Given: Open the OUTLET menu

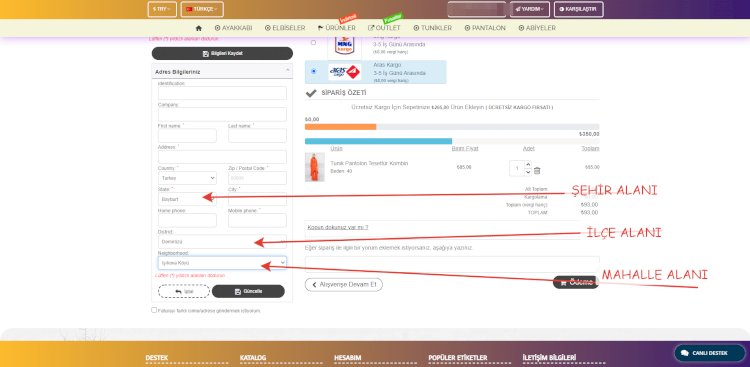Looking at the screenshot, I should (384, 28).
